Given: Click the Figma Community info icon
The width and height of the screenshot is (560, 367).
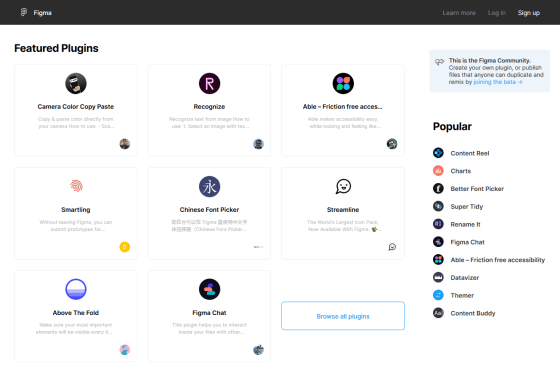Looking at the screenshot, I should pos(440,62).
